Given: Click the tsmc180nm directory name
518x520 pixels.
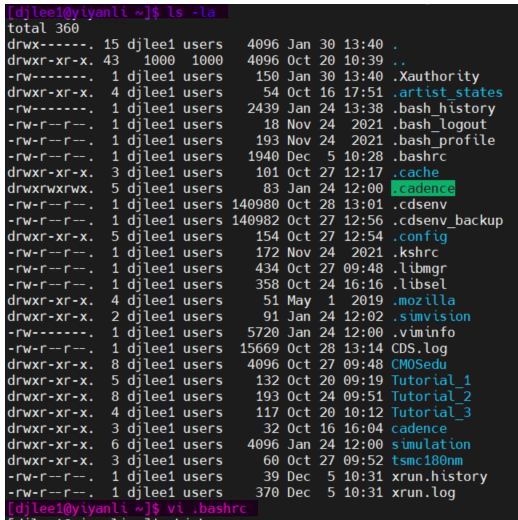Looking at the screenshot, I should click(x=427, y=461).
